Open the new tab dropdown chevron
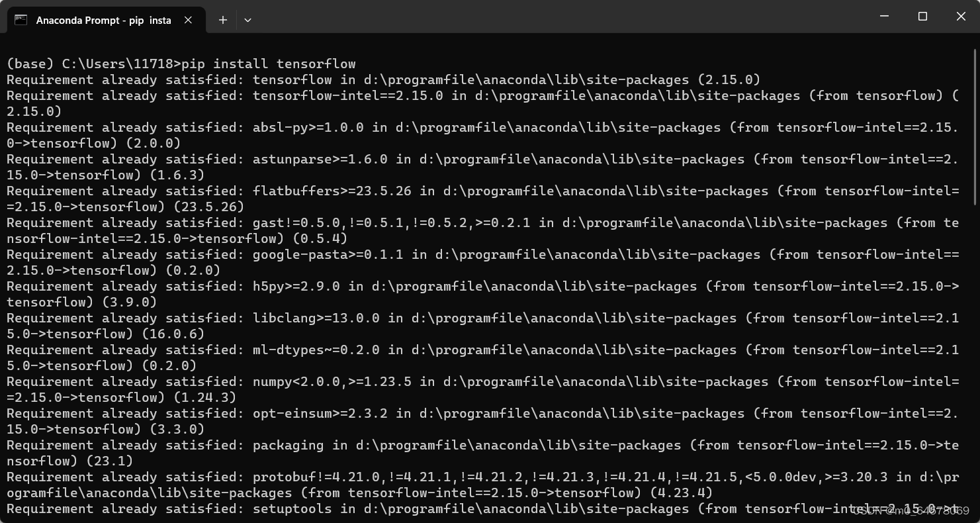980x523 pixels. pos(247,20)
